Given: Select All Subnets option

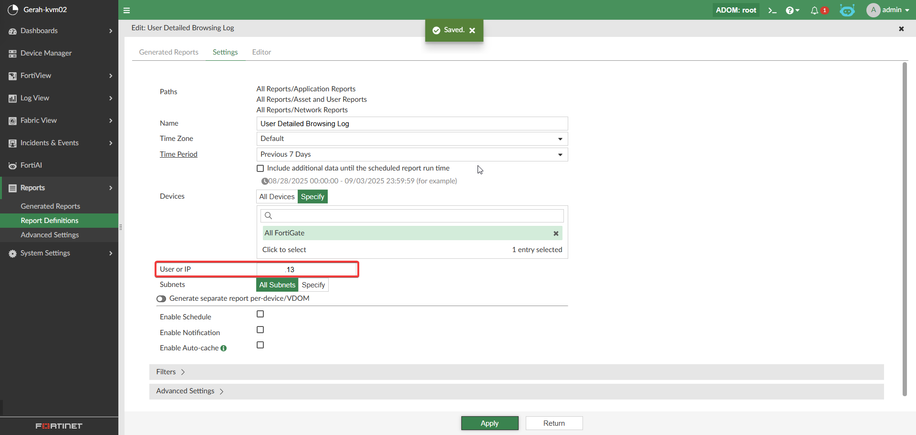Looking at the screenshot, I should point(277,285).
